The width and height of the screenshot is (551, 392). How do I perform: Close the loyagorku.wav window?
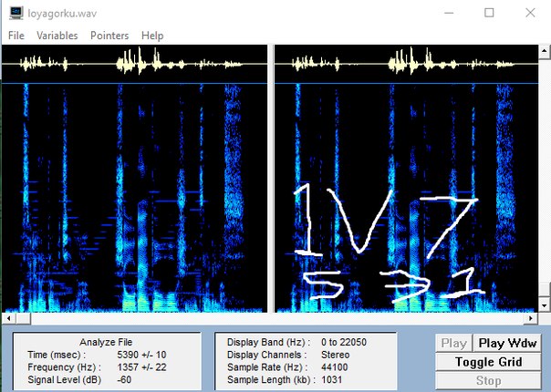pyautogui.click(x=531, y=13)
